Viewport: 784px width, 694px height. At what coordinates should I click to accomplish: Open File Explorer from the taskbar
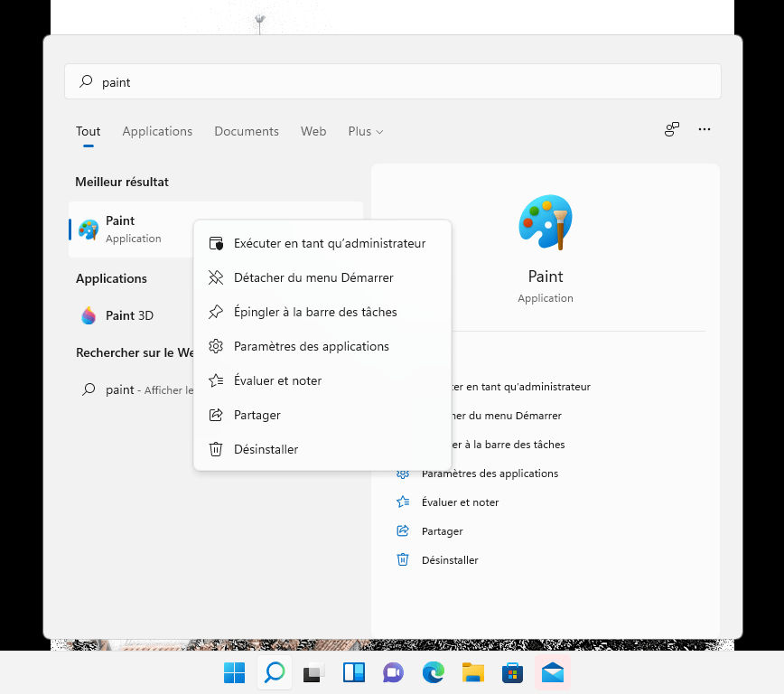pos(473,672)
